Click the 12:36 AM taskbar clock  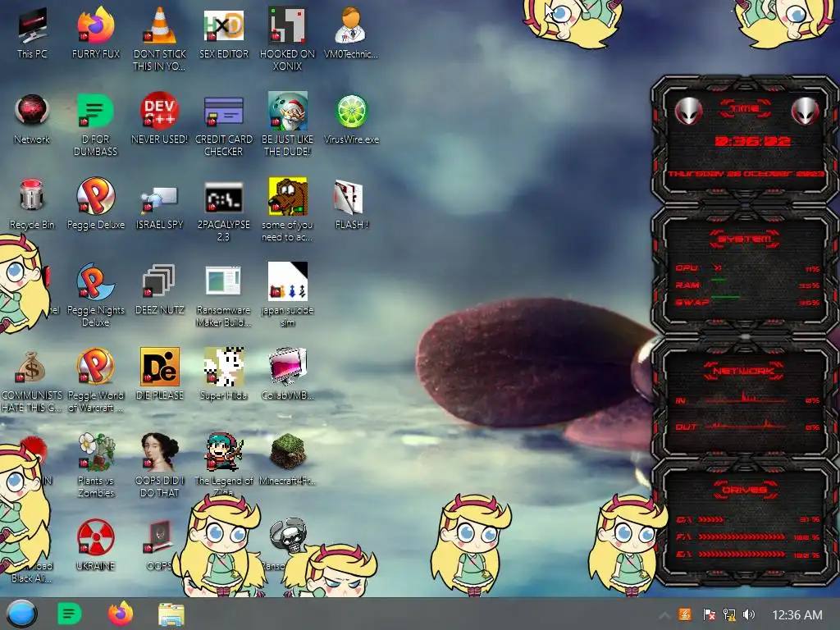pyautogui.click(x=797, y=615)
